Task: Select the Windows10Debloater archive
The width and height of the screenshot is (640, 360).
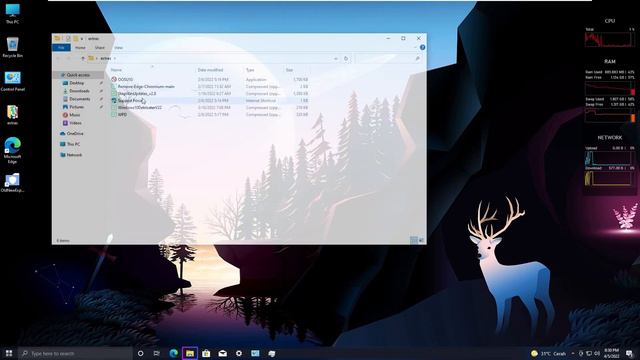Action: click(x=140, y=108)
